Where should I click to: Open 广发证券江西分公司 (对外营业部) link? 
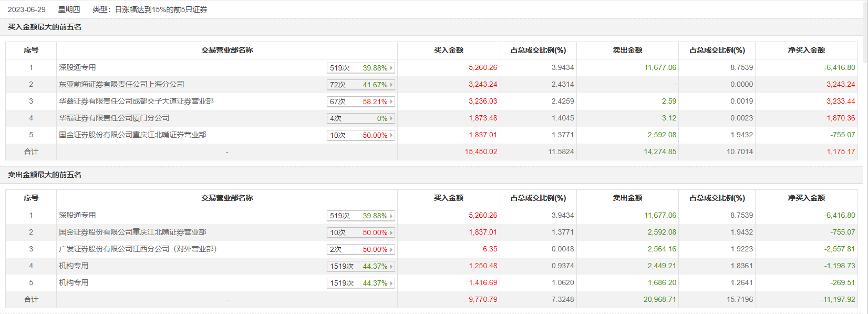[x=138, y=249]
